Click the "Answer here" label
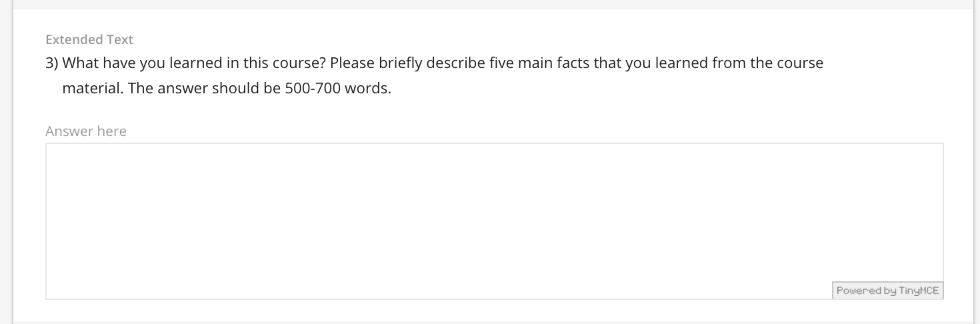The image size is (980, 324). point(86,131)
